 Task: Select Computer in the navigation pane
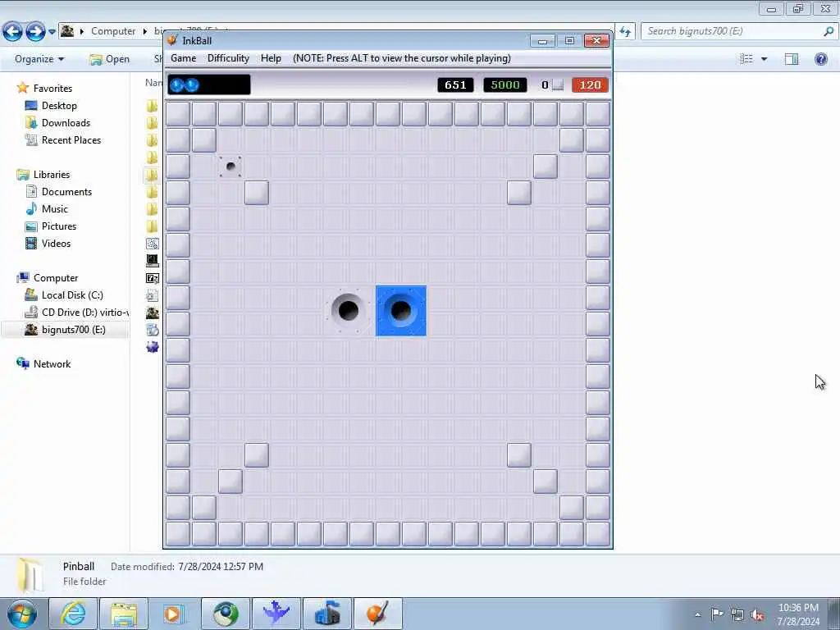(x=56, y=278)
